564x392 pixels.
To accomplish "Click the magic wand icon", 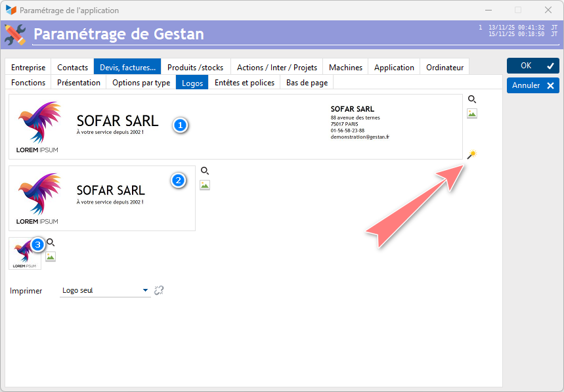I will coord(471,155).
